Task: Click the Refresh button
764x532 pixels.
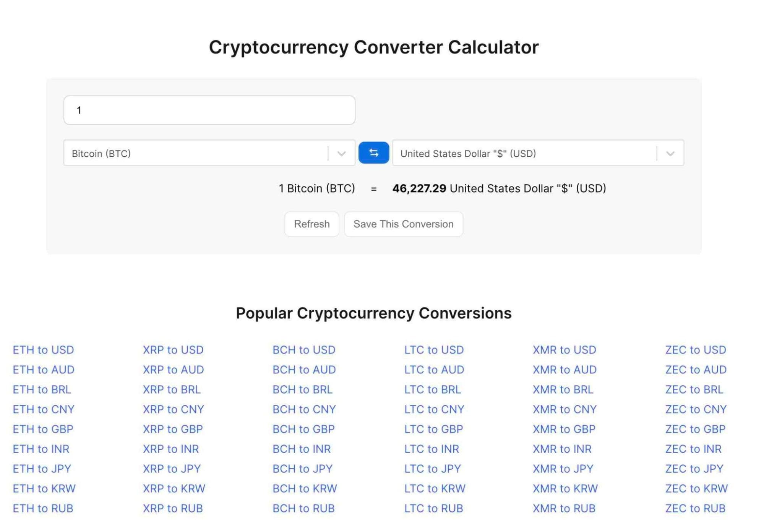Action: point(312,224)
